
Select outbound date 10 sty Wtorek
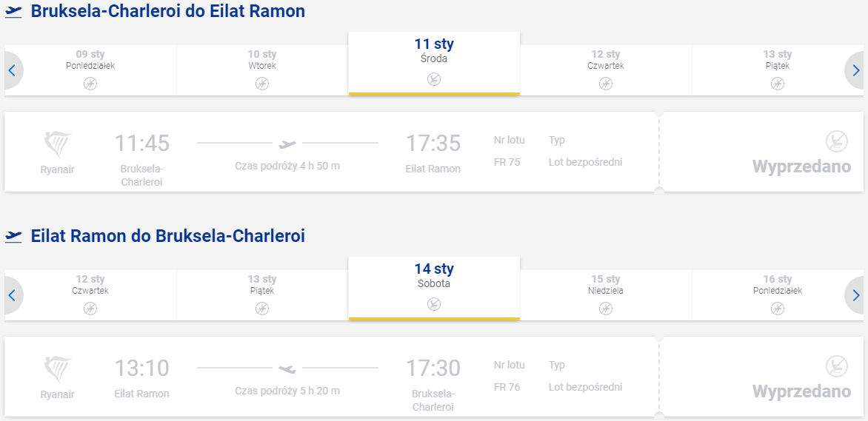[x=262, y=70]
